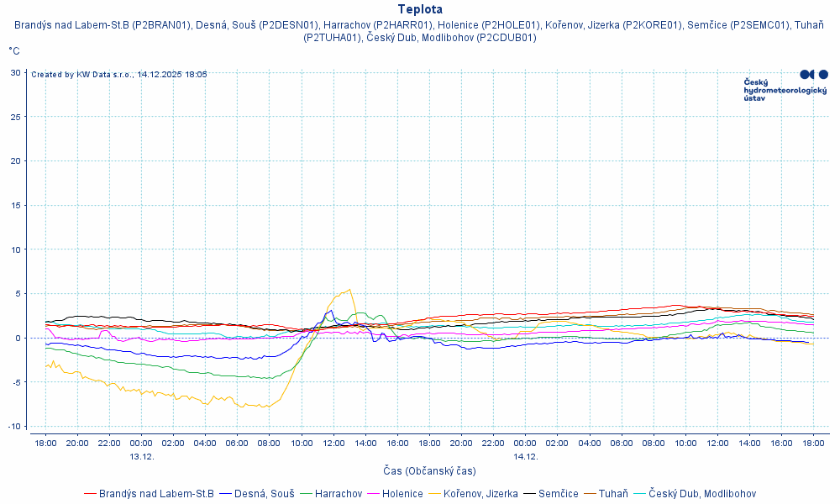Click the Český hydrometeorologický ústav logo
This screenshot has height=504, width=840.
[785, 86]
